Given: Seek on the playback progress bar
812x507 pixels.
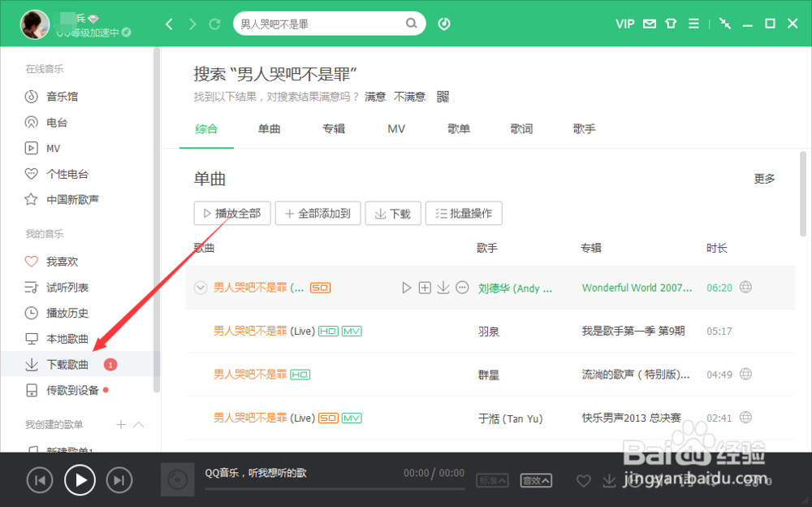Looking at the screenshot, I should click(x=335, y=488).
